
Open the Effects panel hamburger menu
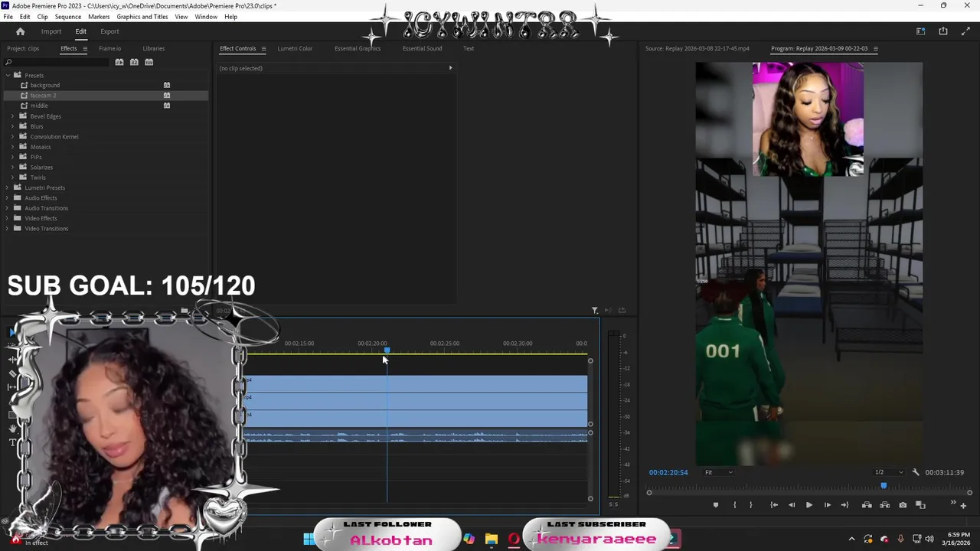(x=85, y=48)
